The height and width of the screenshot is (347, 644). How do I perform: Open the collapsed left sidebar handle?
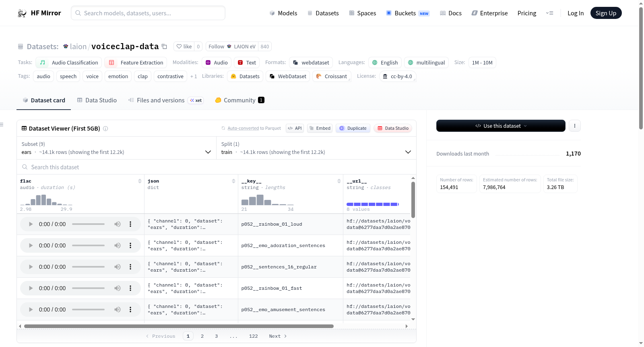[2, 125]
